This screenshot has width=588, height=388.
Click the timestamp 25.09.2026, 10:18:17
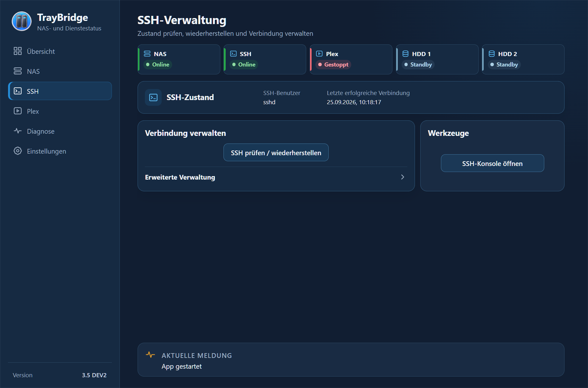click(354, 102)
